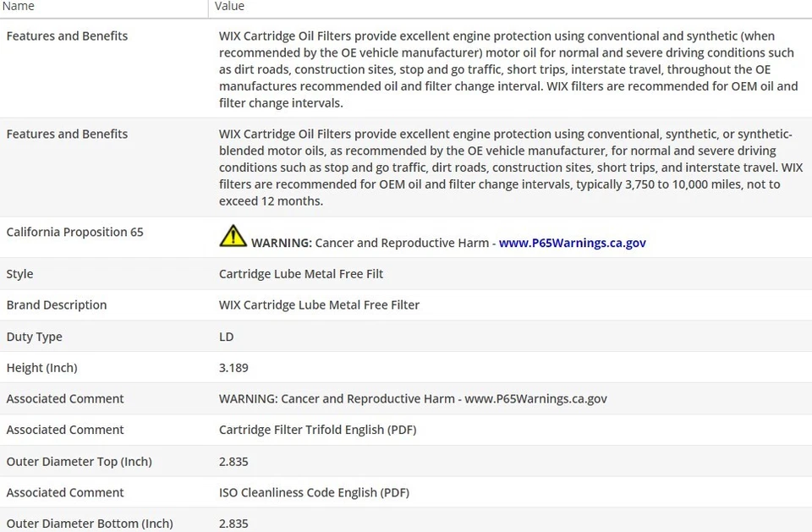Select the Duty Type value LD
812x532 pixels.
click(x=227, y=337)
